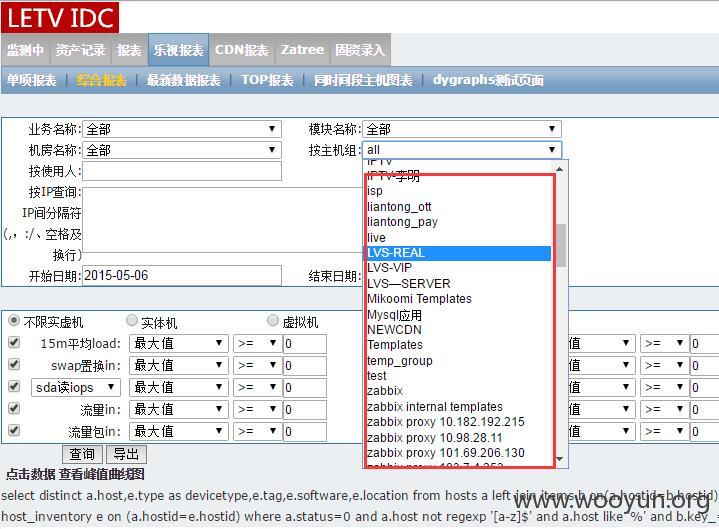Open the Zatree tab
This screenshot has width=719, height=529.
[x=302, y=50]
